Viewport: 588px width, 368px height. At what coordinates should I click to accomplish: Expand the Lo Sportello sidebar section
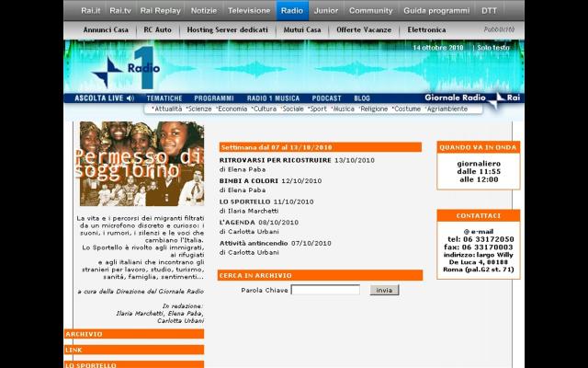coord(134,364)
